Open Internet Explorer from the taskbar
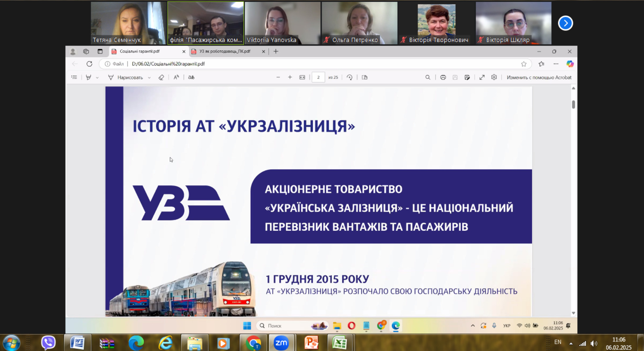Screen dimensions: 644x351 click(x=165, y=343)
